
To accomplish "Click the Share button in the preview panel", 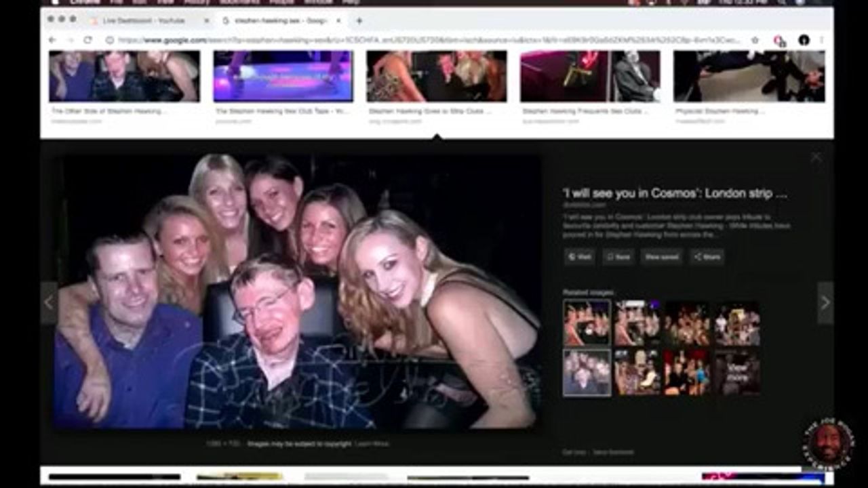I will click(707, 257).
